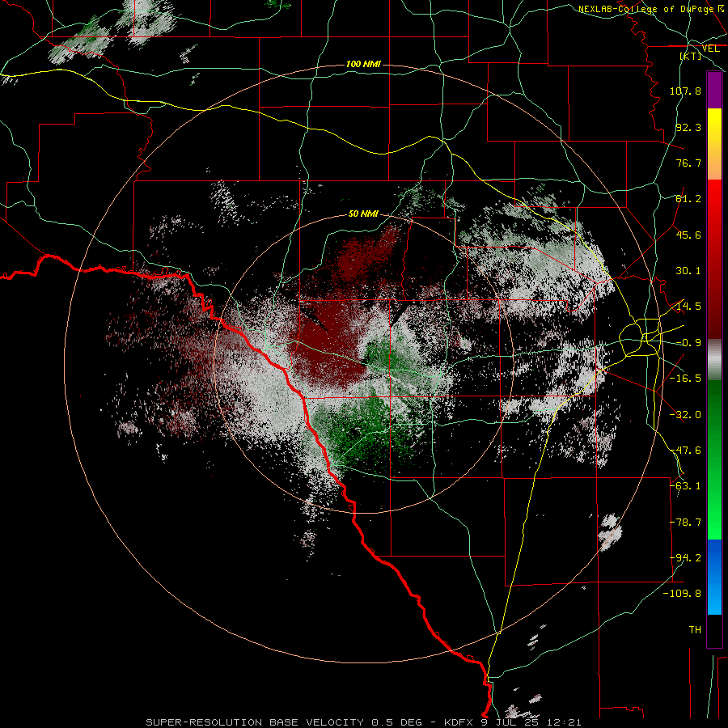Click the gray near-zero segment of color bar

pyautogui.click(x=714, y=360)
